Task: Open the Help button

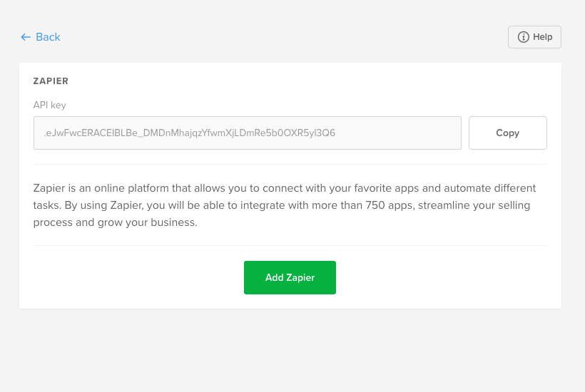Action: [x=534, y=37]
